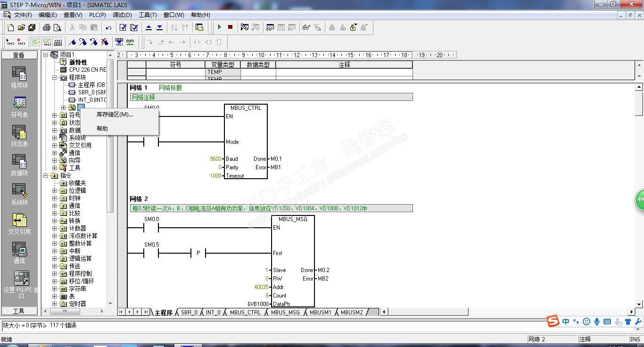Image resolution: width=644 pixels, height=347 pixels.
Task: Expand the 交叉引用 tree node
Action: point(55,145)
